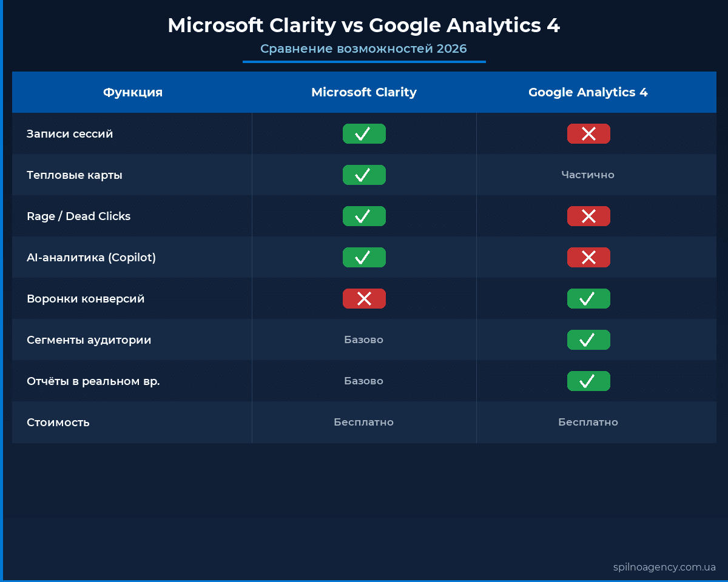Viewport: 728px width, 582px height.
Task: Click the Google Analytics red cross for Rage / Dead Clicks
Action: tap(588, 216)
